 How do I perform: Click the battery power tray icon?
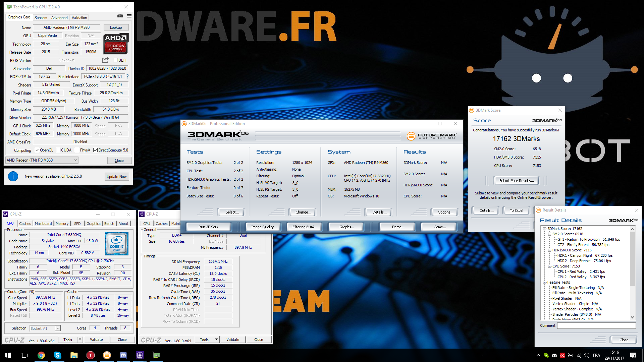[571, 355]
